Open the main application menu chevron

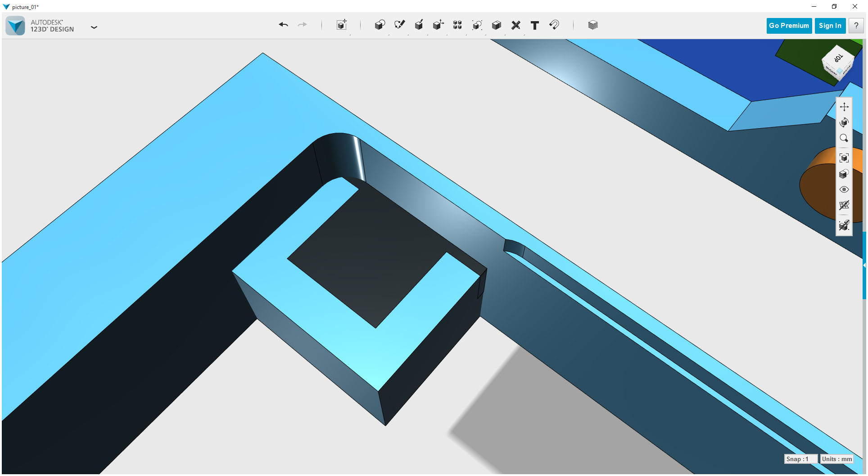click(x=94, y=27)
